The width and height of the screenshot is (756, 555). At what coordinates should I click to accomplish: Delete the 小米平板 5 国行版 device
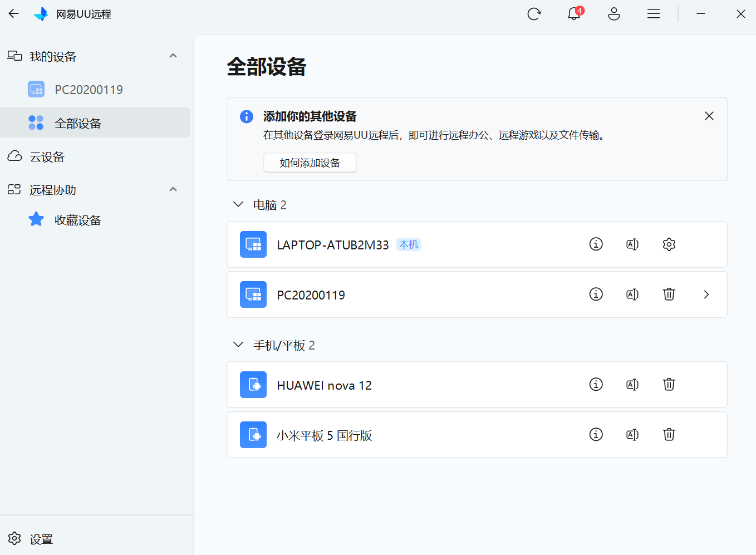tap(669, 435)
